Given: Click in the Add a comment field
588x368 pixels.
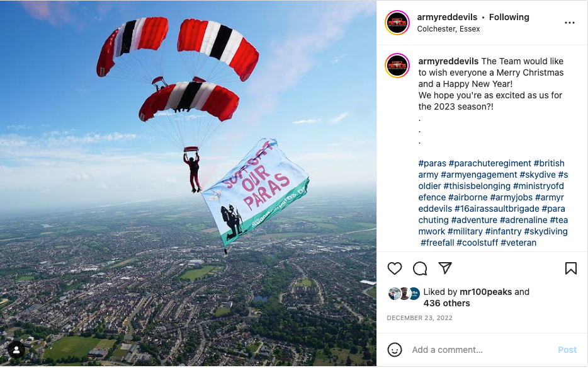Looking at the screenshot, I should [x=482, y=350].
